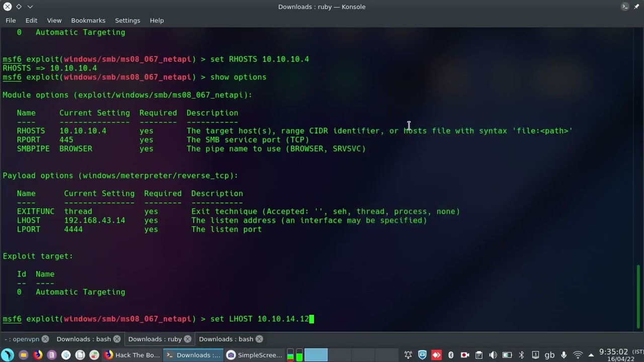Image resolution: width=644 pixels, height=362 pixels.
Task: Click the diamond icon in the title bar
Action: (x=19, y=7)
